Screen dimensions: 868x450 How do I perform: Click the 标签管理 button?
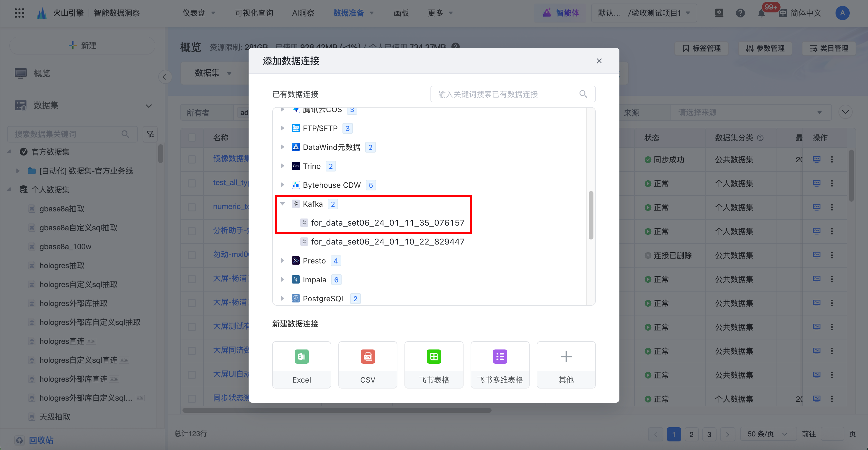(701, 48)
